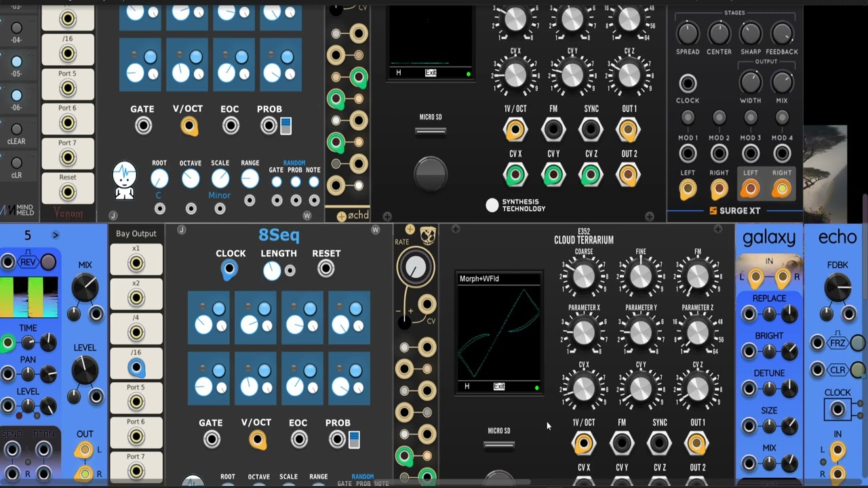The height and width of the screenshot is (488, 868).
Task: Toggle the PROB switch on lower 8Seq
Action: point(354,440)
